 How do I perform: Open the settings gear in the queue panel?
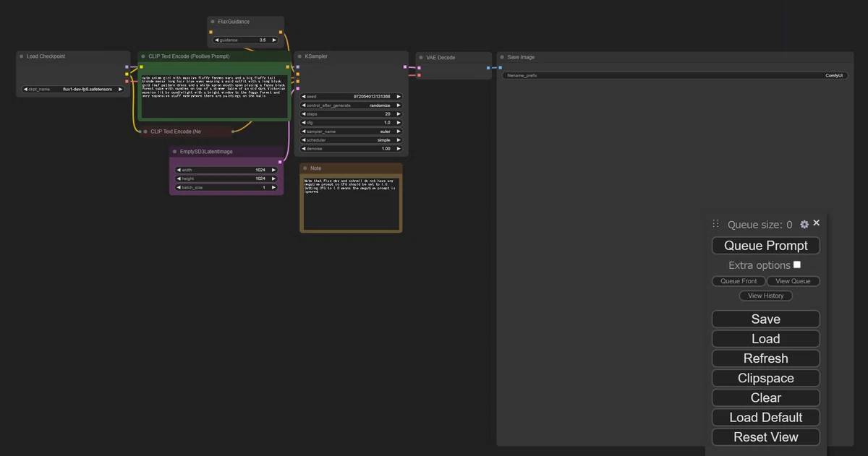click(804, 225)
